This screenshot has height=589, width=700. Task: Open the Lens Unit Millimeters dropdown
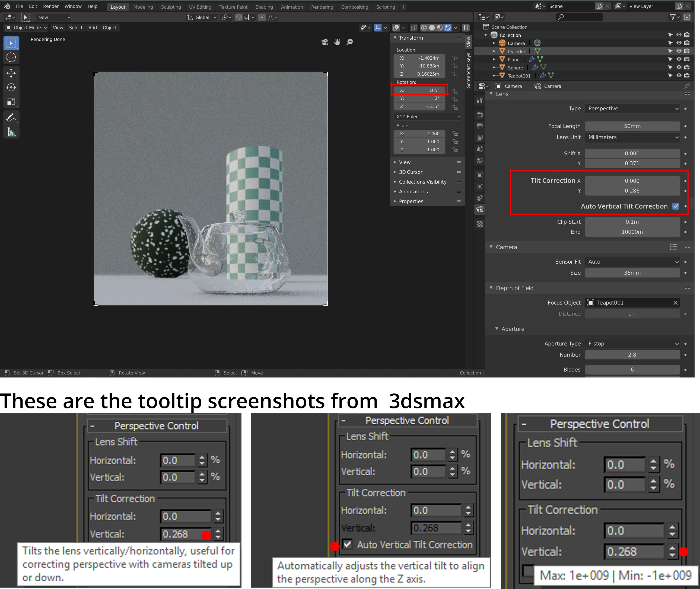pos(632,137)
